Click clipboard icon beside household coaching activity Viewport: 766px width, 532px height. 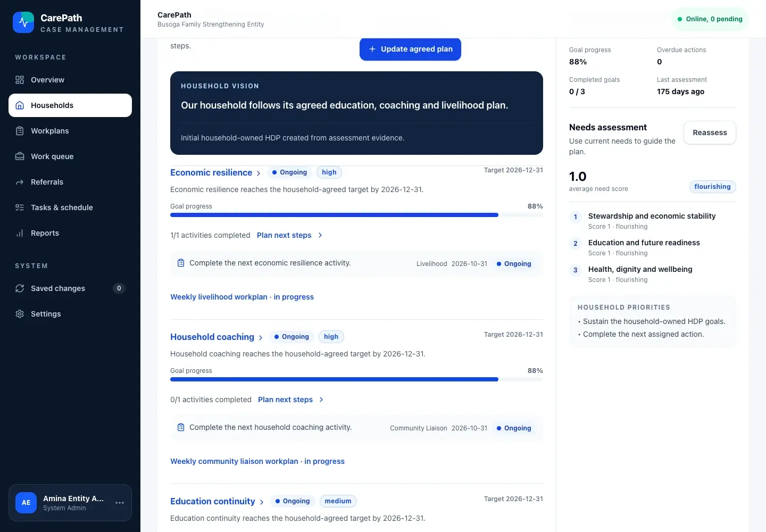pos(181,427)
